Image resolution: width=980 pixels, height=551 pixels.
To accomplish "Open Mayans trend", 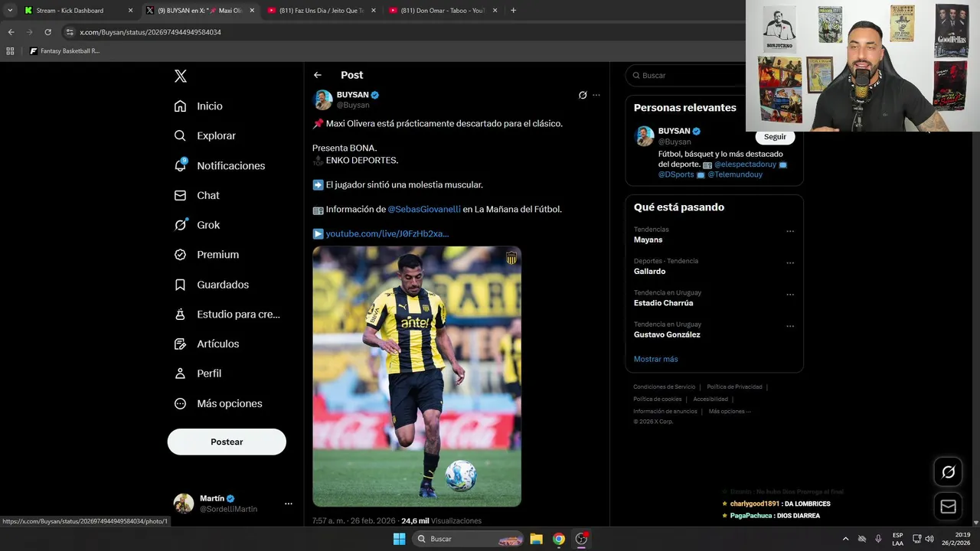I will point(648,240).
